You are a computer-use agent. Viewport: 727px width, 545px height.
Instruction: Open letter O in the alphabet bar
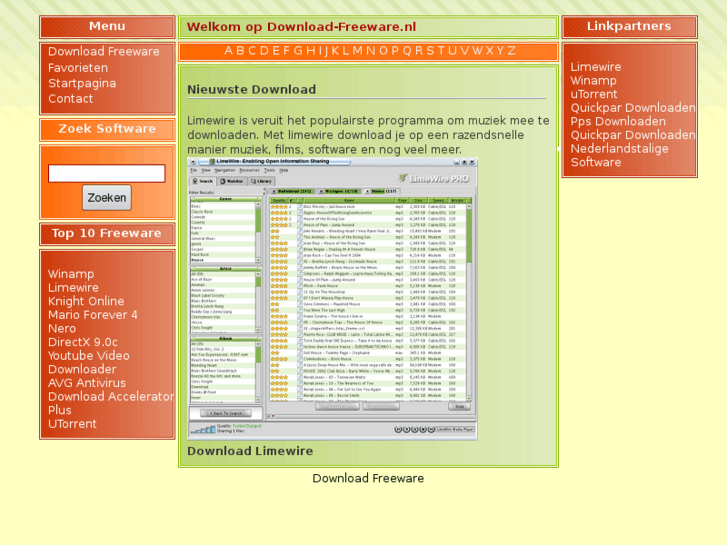(383, 51)
